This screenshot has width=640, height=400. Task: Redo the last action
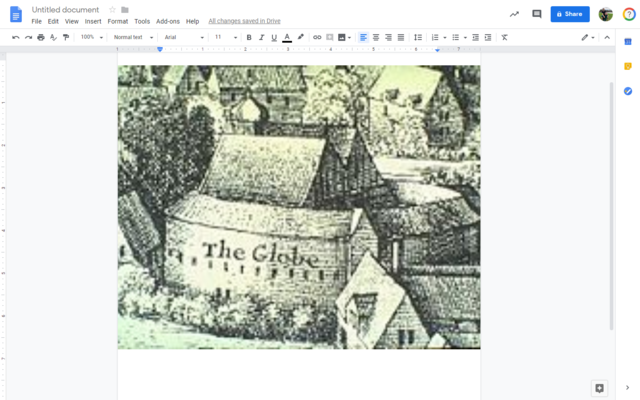click(28, 37)
